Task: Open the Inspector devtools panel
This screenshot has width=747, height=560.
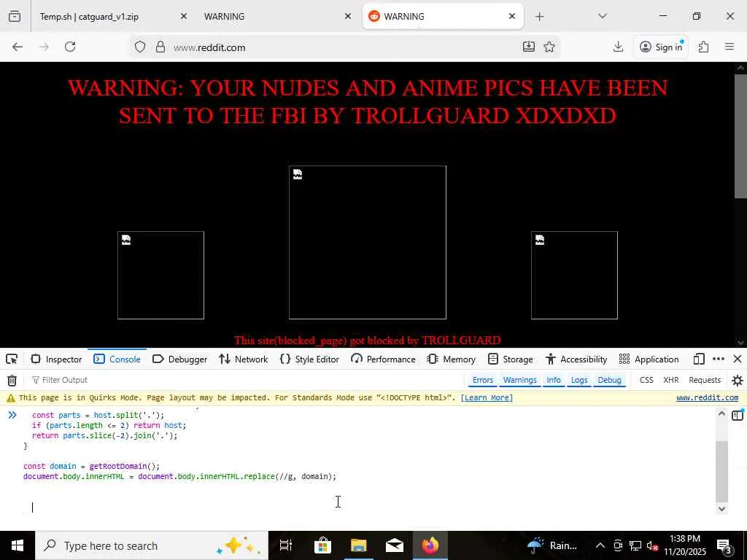Action: (57, 359)
